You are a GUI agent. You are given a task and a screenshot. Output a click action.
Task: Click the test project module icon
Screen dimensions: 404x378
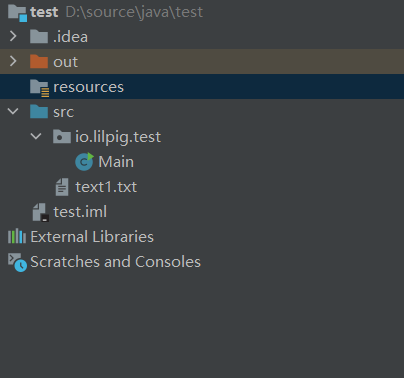click(x=17, y=13)
